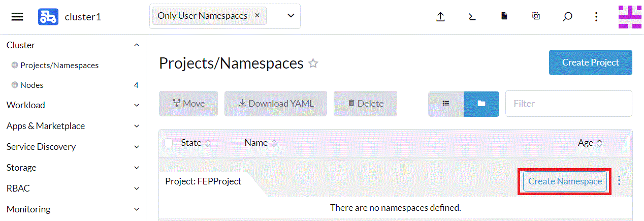The width and height of the screenshot is (644, 221).
Task: Open the user avatar menu
Action: coord(630,17)
